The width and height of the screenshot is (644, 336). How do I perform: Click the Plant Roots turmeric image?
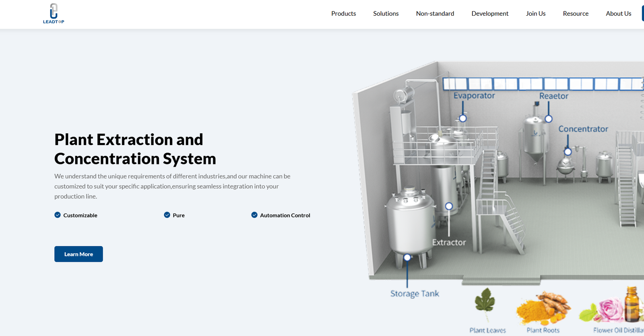(543, 308)
